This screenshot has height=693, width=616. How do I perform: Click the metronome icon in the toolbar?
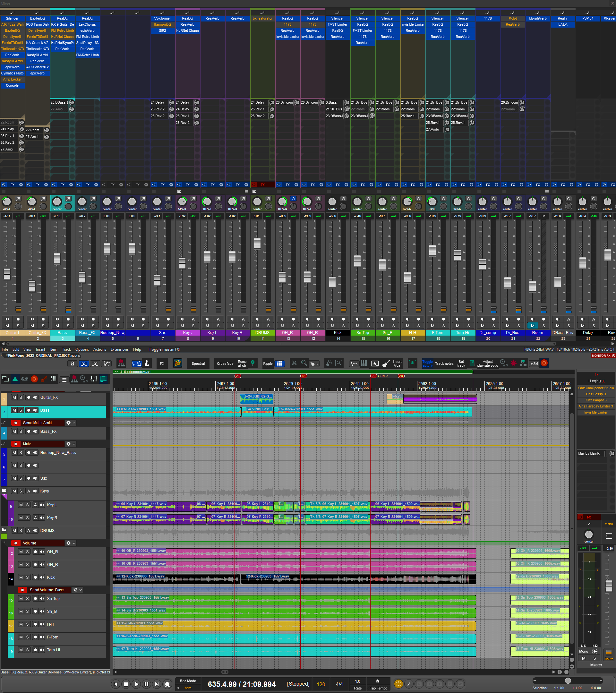(147, 363)
